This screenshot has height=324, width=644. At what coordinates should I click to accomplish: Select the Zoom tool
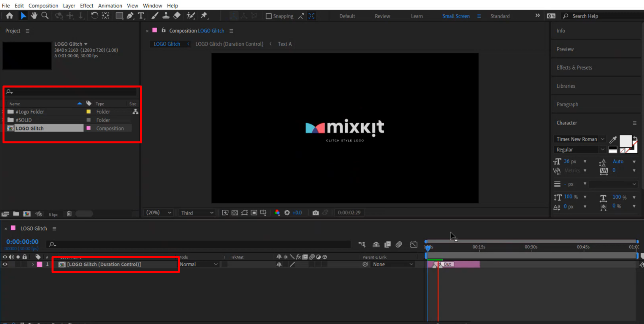click(x=45, y=16)
